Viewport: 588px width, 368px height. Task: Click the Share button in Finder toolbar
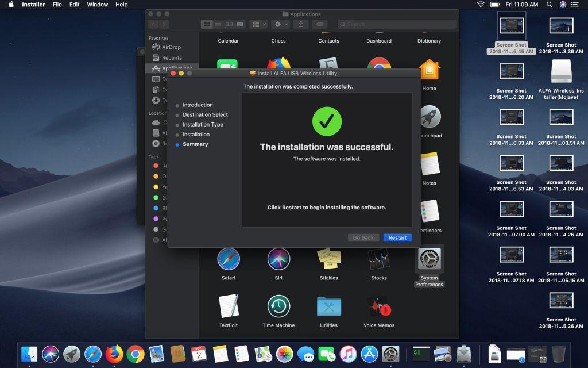(x=301, y=24)
